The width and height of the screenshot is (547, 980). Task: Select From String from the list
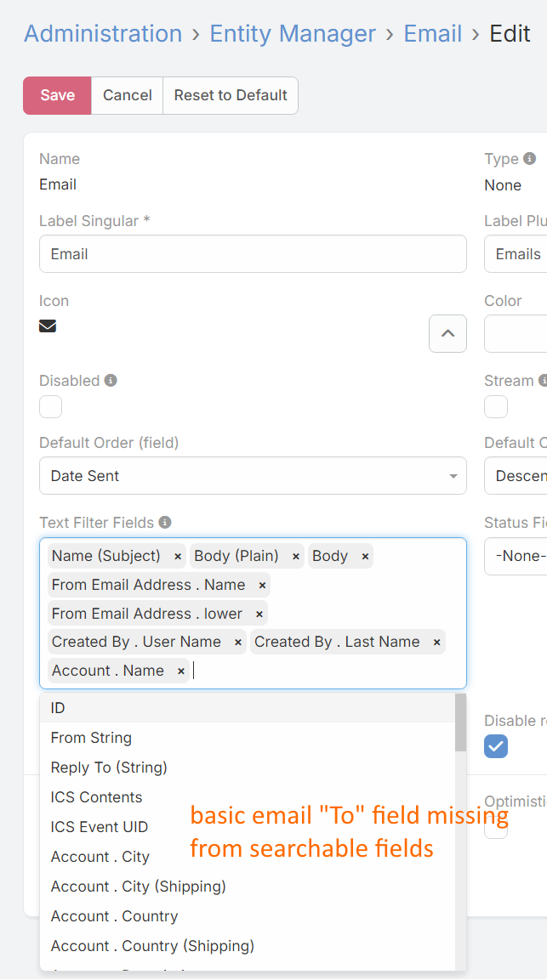click(x=91, y=738)
